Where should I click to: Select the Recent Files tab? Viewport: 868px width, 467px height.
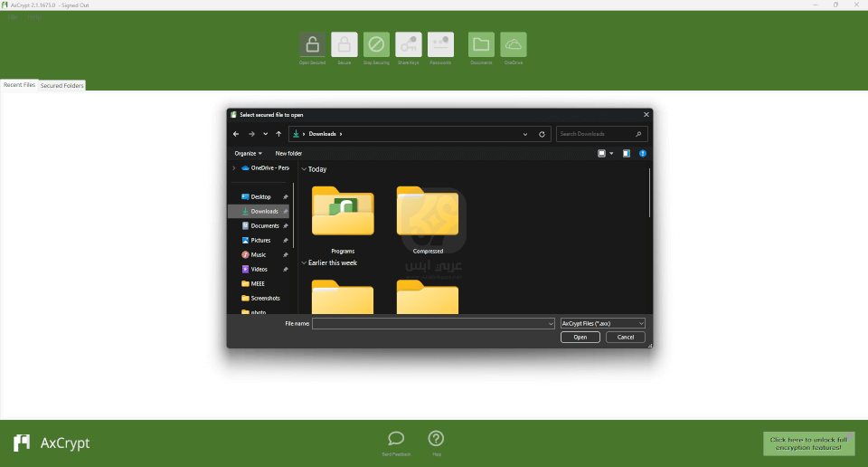[19, 85]
